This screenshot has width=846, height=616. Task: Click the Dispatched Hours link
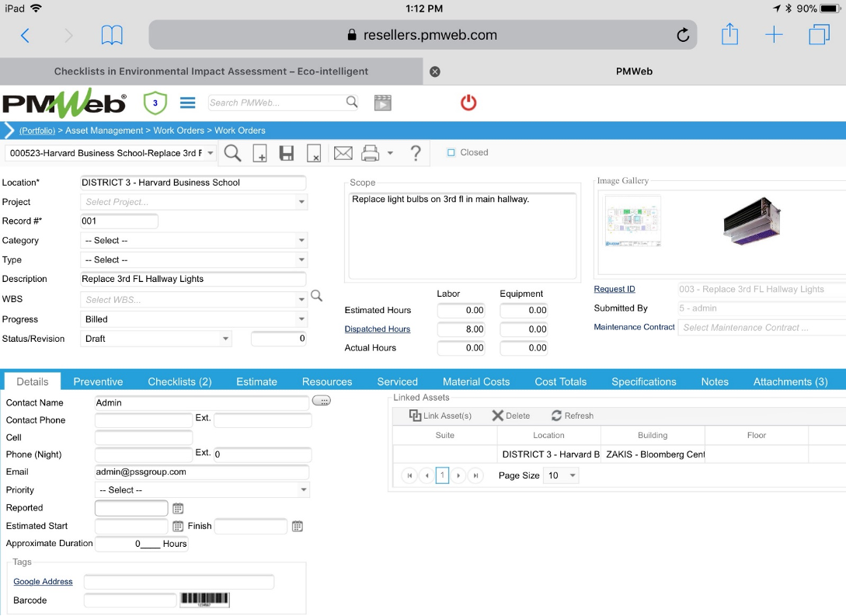pos(377,329)
